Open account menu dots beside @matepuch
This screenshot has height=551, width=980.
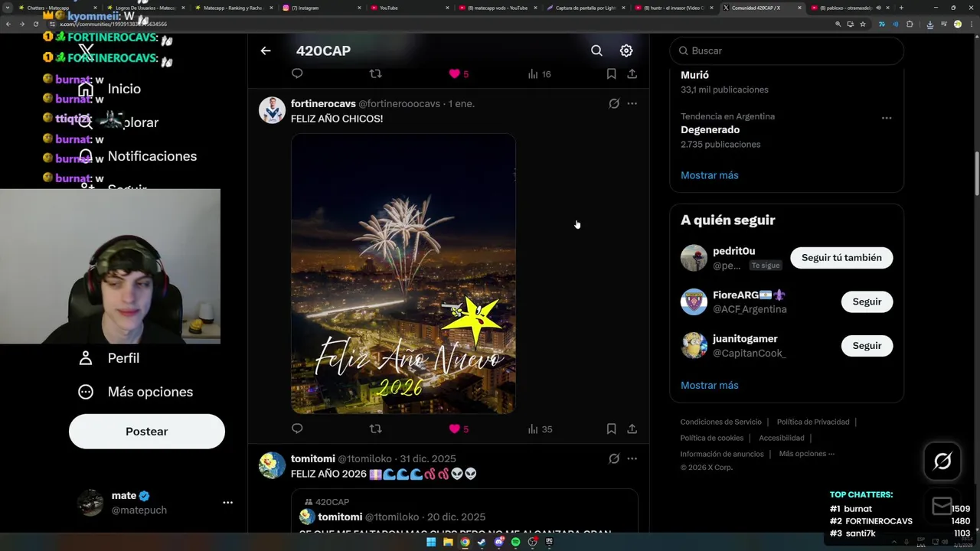pyautogui.click(x=227, y=503)
